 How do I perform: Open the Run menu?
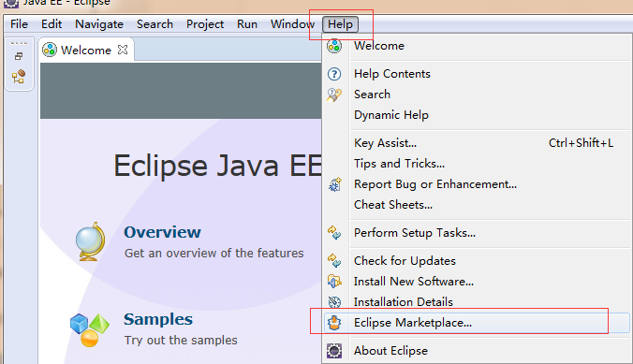247,24
